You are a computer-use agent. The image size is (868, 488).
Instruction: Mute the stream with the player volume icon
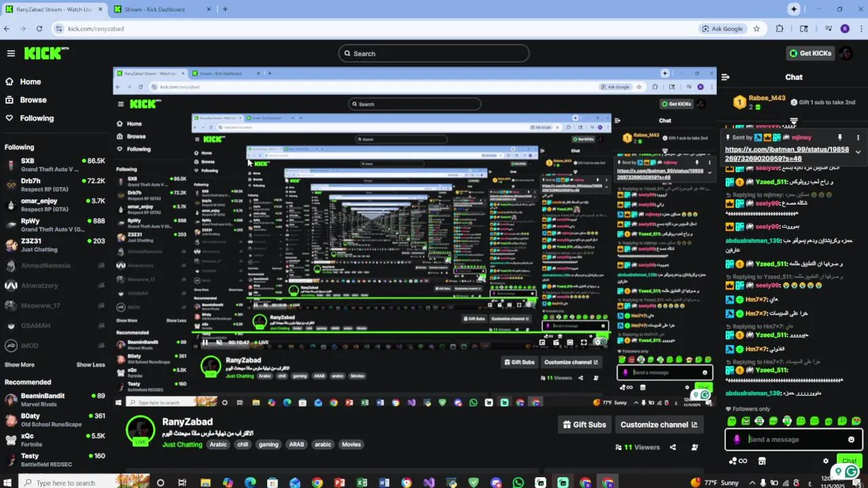(219, 342)
